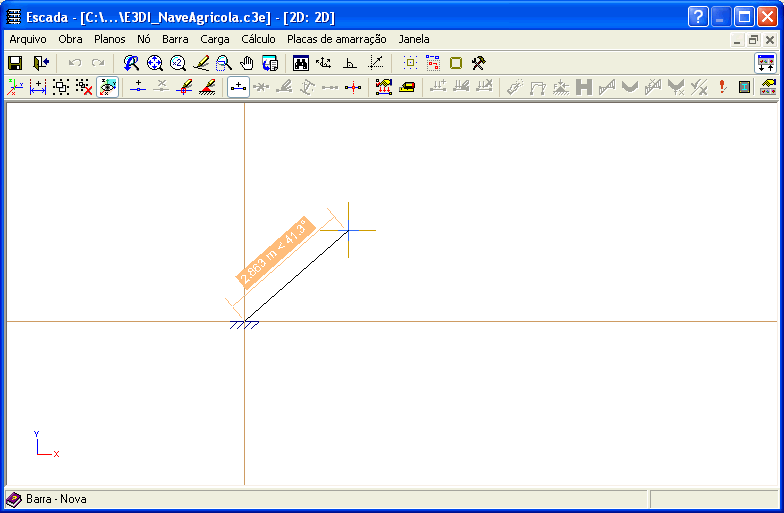784x513 pixels.
Task: Click the blue fixed support at bar base
Action: [244, 325]
